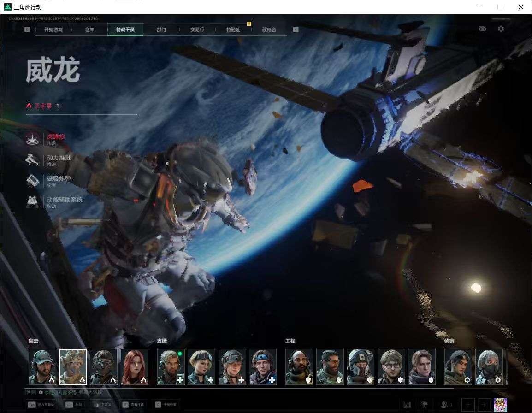This screenshot has height=413, width=532.
Task: Select the engineer operator wearing a face mask helmet
Action: [x=361, y=367]
